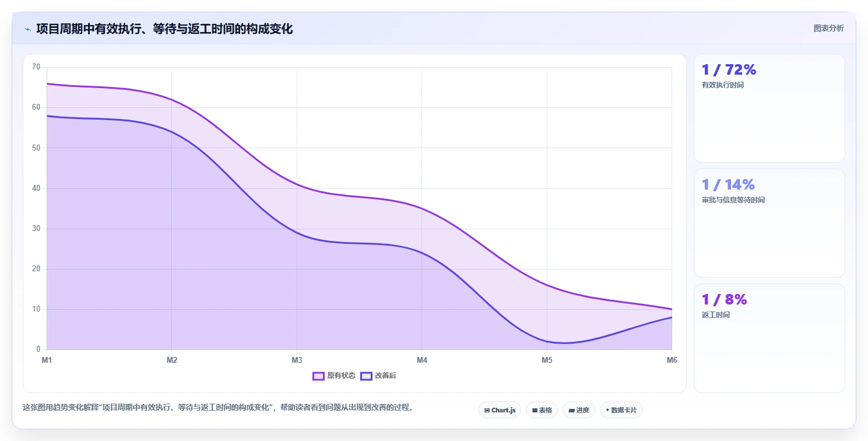Click the 表格 tag icon
Image resolution: width=868 pixels, height=441 pixels.
pos(535,411)
